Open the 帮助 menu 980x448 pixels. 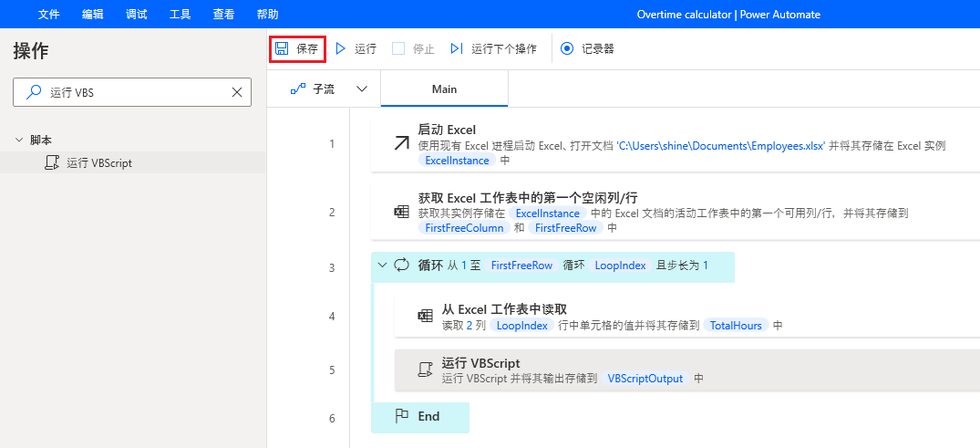point(267,14)
